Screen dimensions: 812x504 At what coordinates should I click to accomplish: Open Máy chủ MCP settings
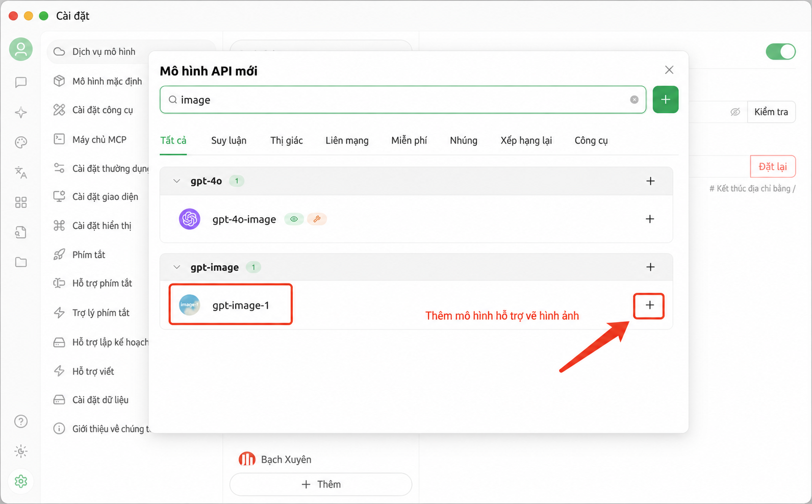click(99, 139)
